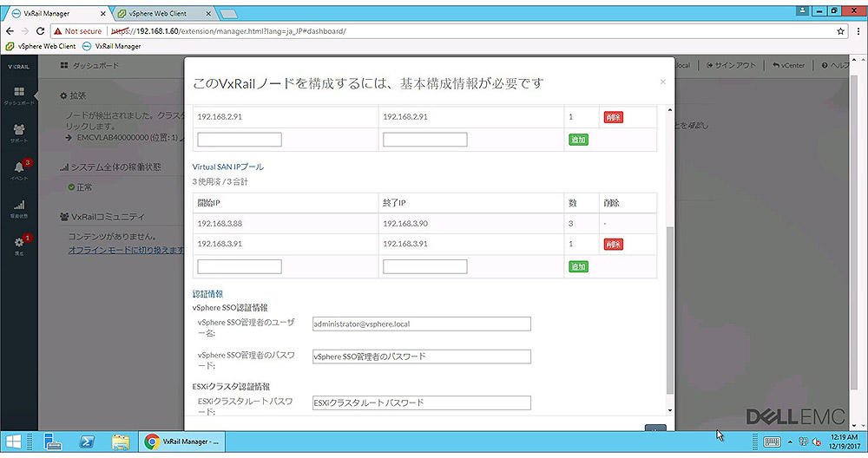
Task: Switch to the vSphere Web Client browser tab
Action: [x=158, y=13]
